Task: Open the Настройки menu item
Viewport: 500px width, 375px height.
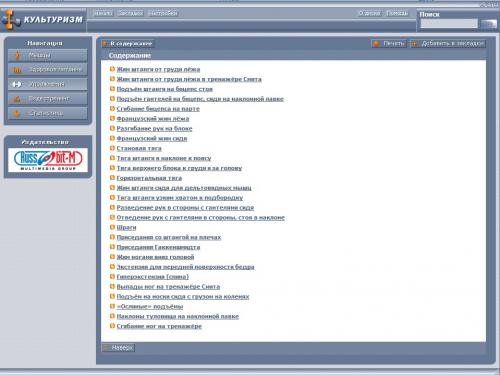Action: click(x=163, y=13)
